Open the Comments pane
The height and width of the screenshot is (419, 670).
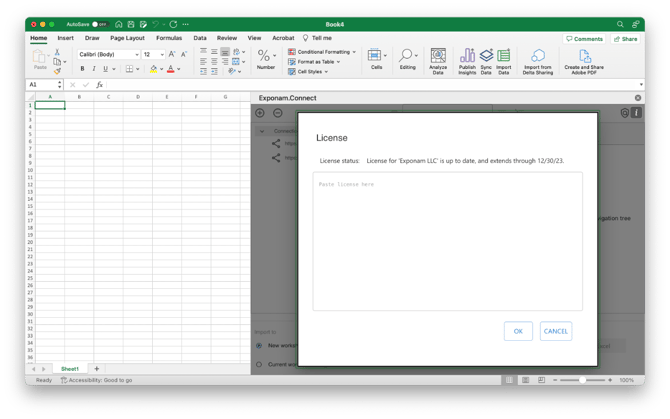click(584, 39)
